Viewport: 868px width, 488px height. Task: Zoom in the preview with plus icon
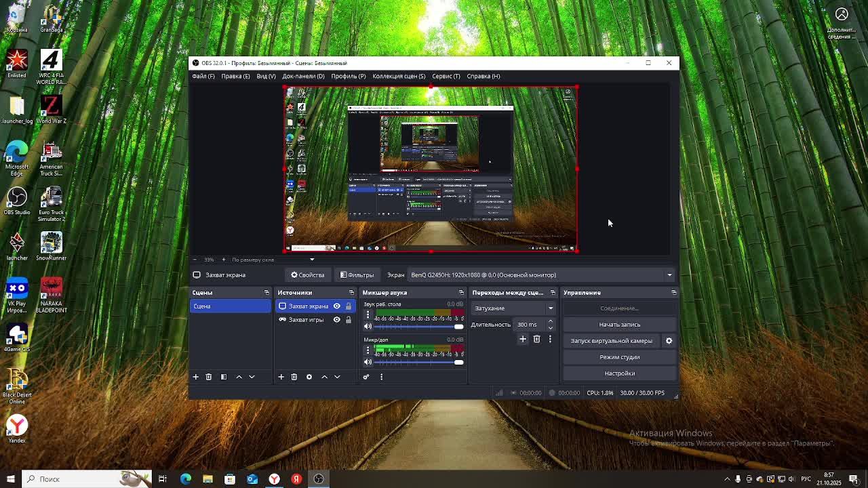point(224,260)
